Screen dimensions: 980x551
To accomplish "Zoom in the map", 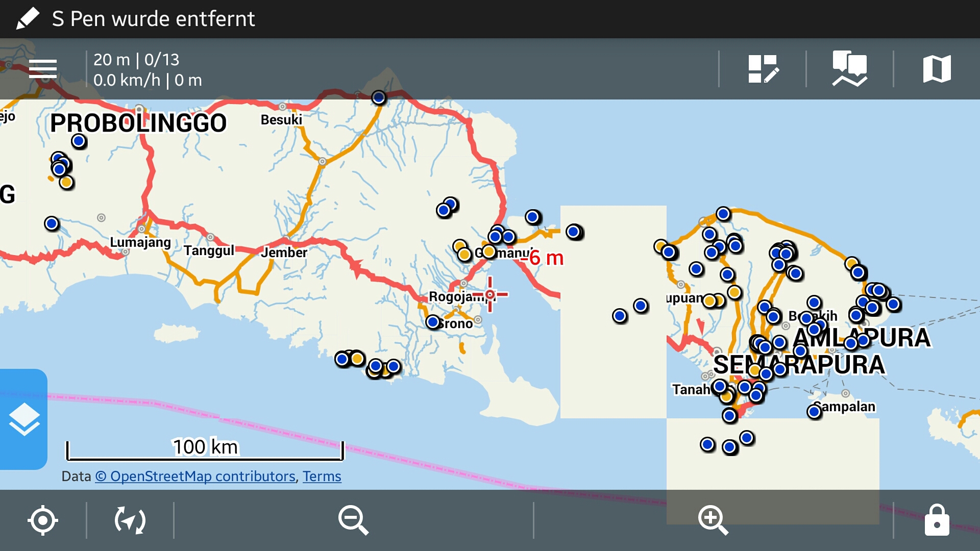I will pyautogui.click(x=713, y=520).
